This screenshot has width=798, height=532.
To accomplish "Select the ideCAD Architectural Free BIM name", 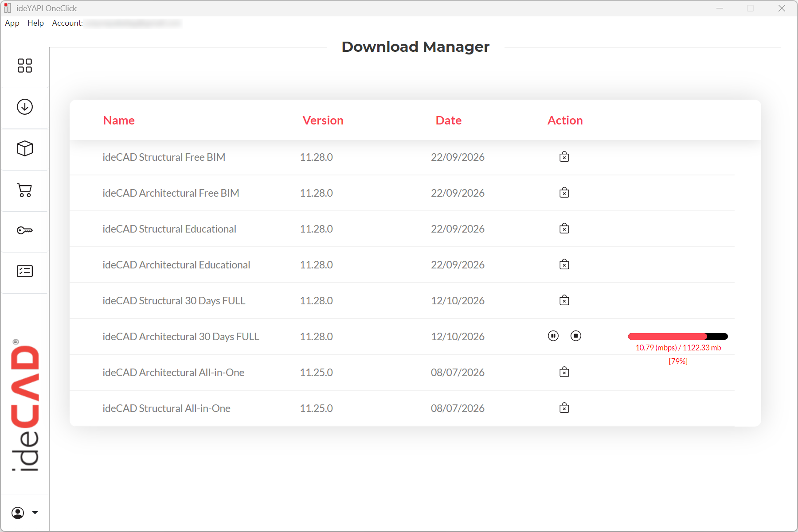I will [171, 193].
